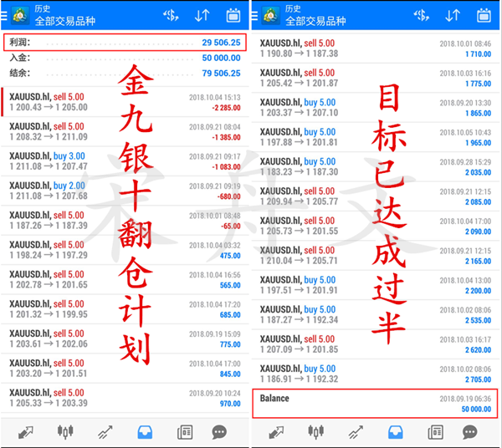Tap the sort arrows icon in right screen
The image size is (502, 448).
click(x=453, y=15)
